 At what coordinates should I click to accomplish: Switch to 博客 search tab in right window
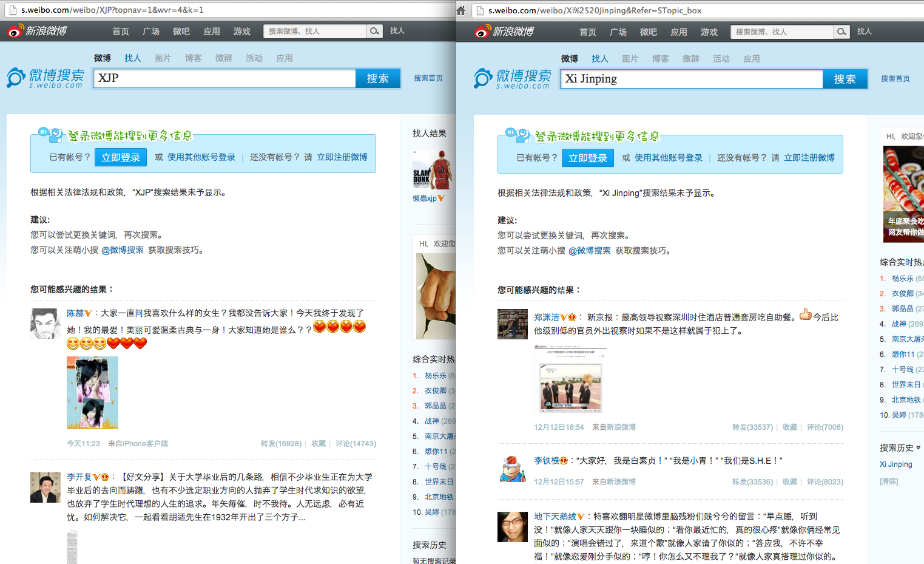[x=661, y=59]
